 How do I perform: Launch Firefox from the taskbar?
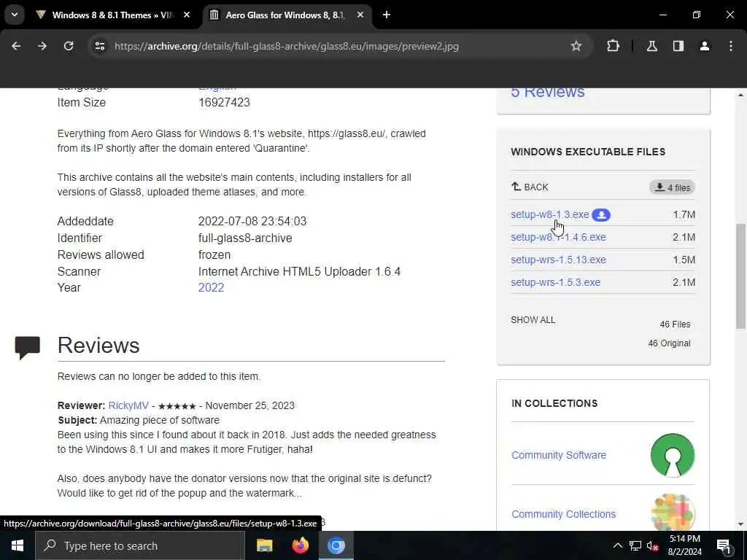click(300, 545)
